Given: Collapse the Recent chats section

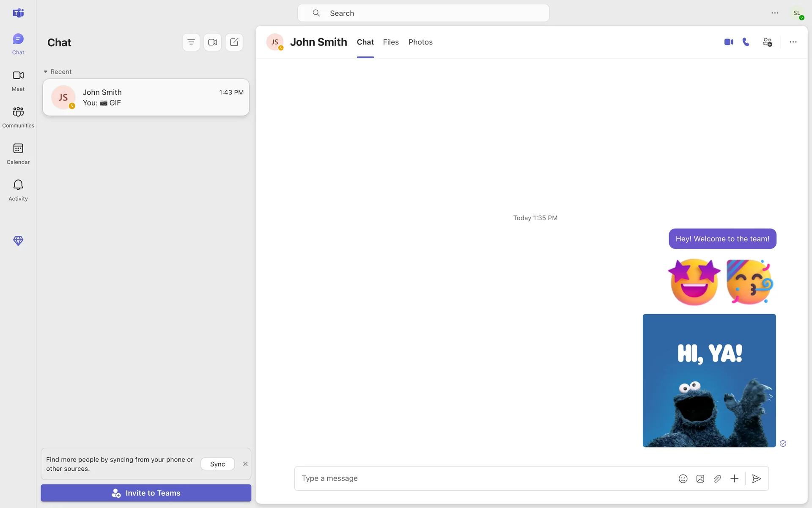Looking at the screenshot, I should [46, 72].
